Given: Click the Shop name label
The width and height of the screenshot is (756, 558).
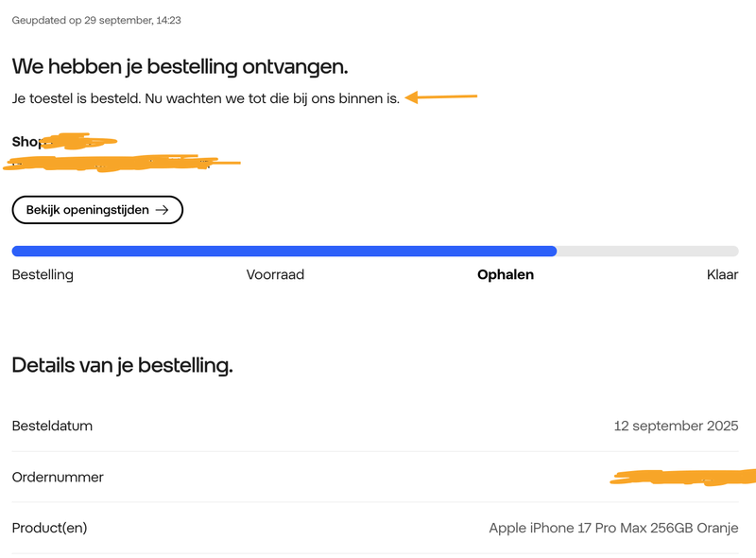Looking at the screenshot, I should pyautogui.click(x=26, y=142).
